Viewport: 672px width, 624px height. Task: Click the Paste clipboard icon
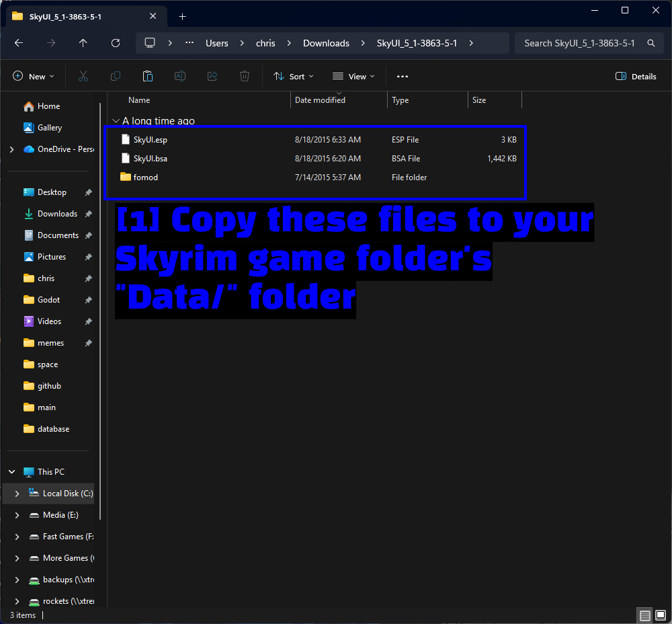point(147,77)
